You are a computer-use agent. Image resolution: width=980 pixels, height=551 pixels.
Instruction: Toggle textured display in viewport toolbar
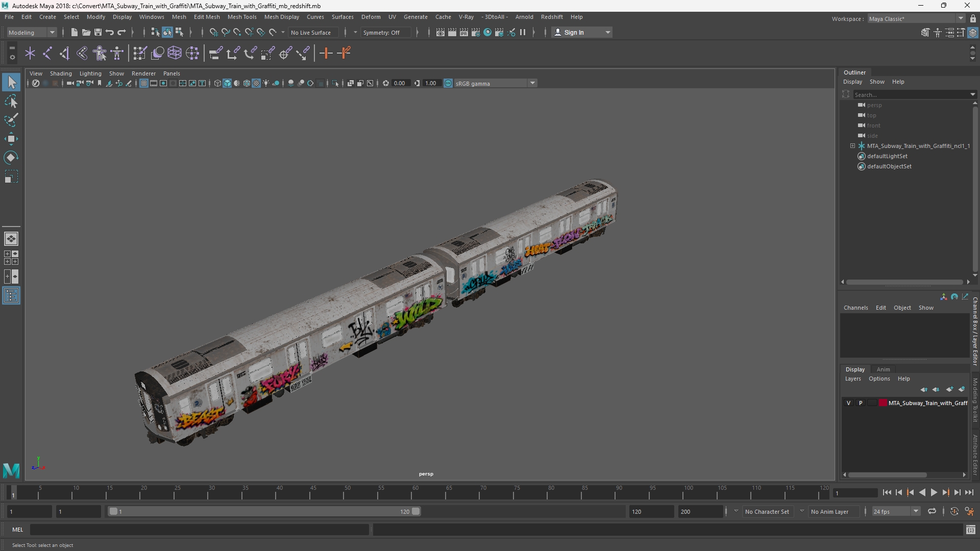pyautogui.click(x=256, y=83)
